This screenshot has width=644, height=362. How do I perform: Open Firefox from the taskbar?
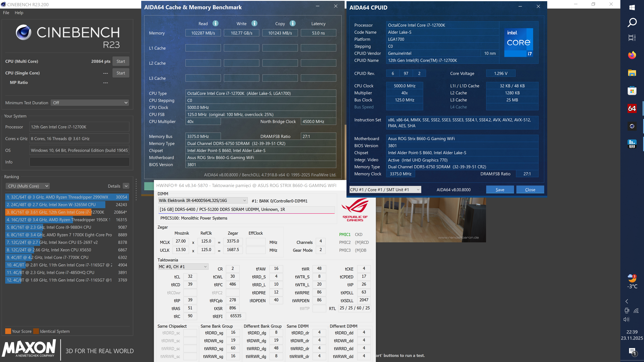pos(632,55)
